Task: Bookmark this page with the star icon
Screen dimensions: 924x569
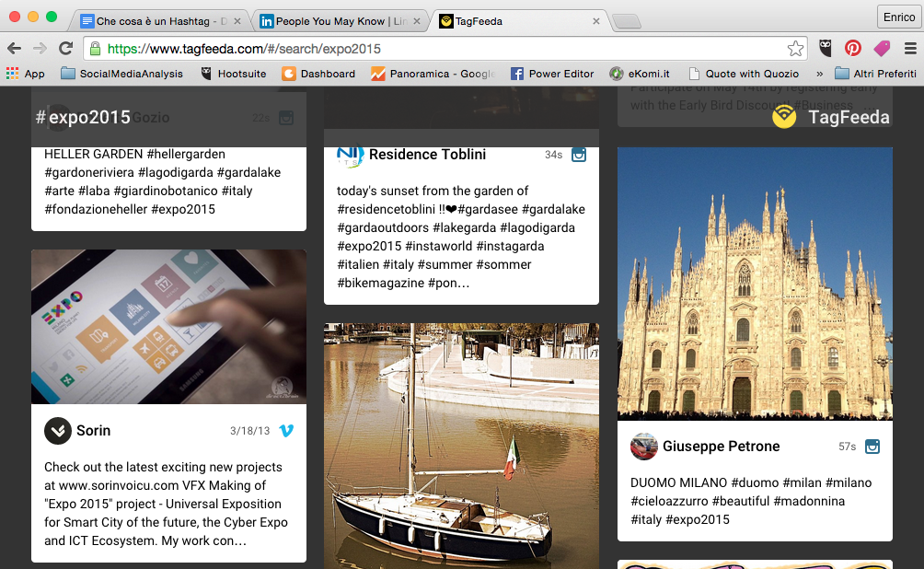Action: 795,49
